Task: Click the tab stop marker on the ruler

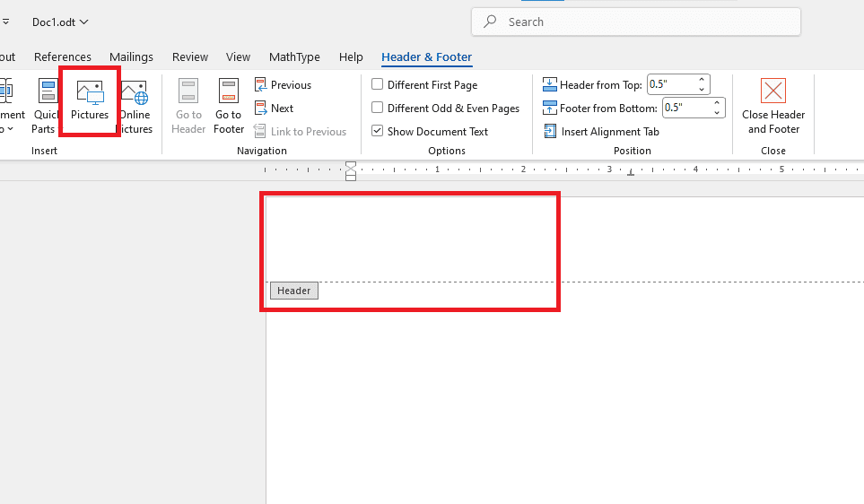Action: (631, 172)
